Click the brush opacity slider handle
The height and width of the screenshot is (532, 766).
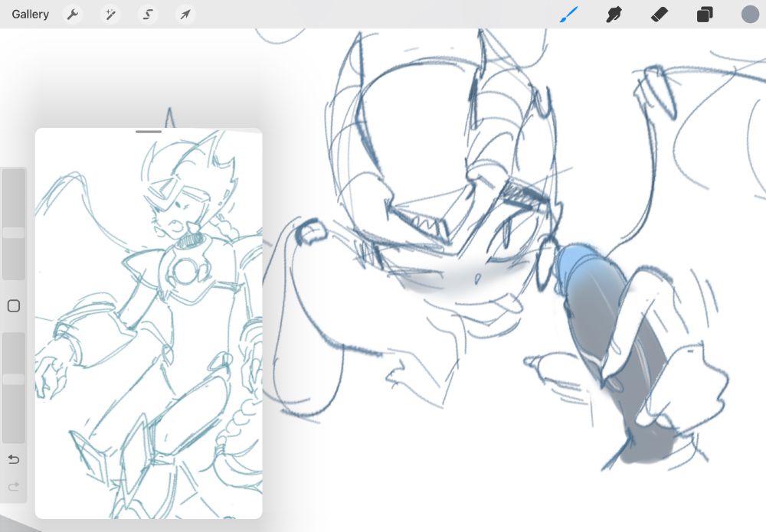pos(14,379)
